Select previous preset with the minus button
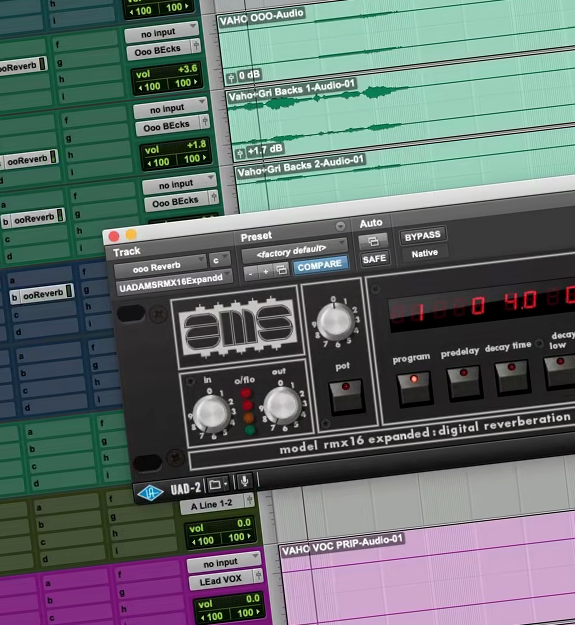This screenshot has width=575, height=625. coord(250,274)
